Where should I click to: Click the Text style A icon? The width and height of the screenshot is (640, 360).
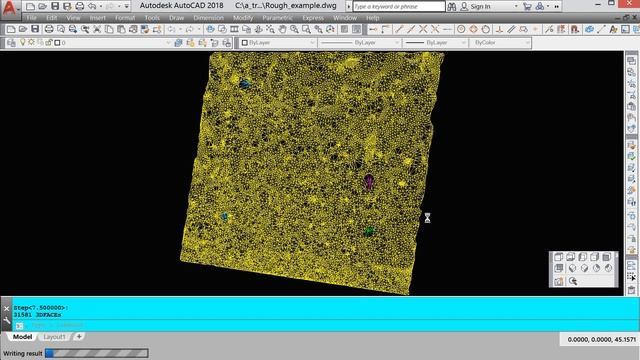coord(613,29)
